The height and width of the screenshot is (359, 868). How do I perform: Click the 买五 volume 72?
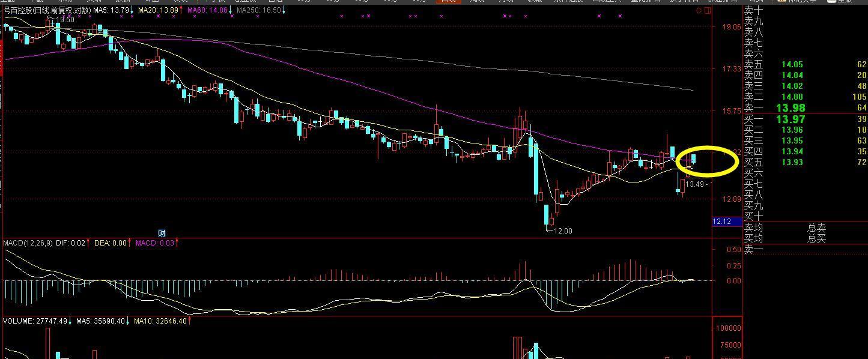point(862,163)
